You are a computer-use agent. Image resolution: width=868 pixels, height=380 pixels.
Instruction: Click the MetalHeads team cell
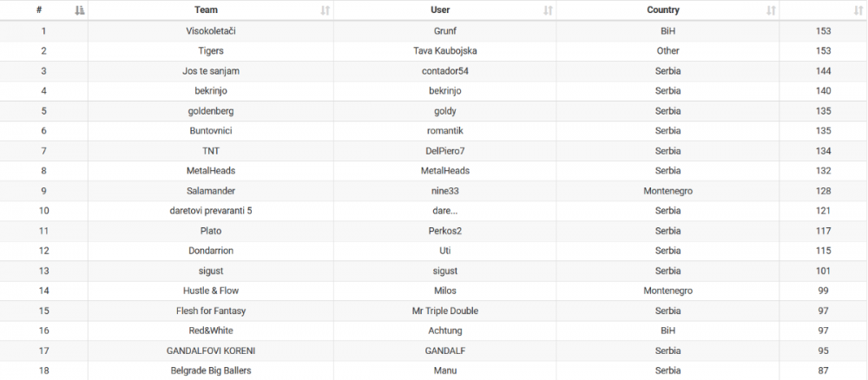211,171
